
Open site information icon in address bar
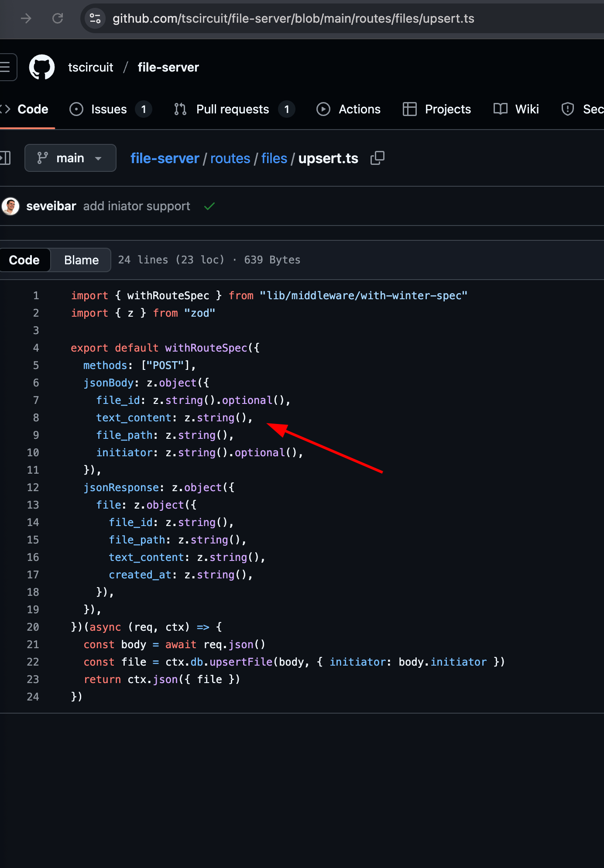pos(95,18)
